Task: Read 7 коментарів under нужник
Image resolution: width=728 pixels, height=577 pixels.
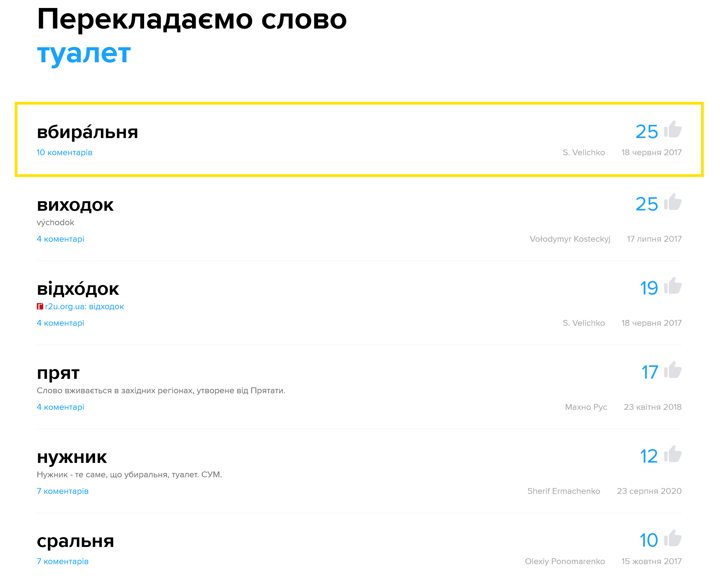Action: 63,491
